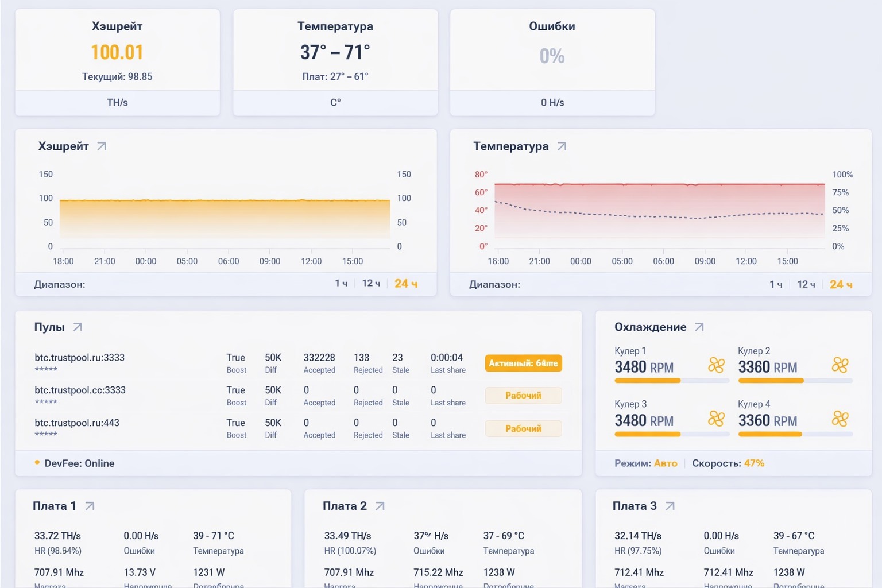Select 24 ч range on Температура chart
This screenshot has width=882, height=588.
coord(841,284)
